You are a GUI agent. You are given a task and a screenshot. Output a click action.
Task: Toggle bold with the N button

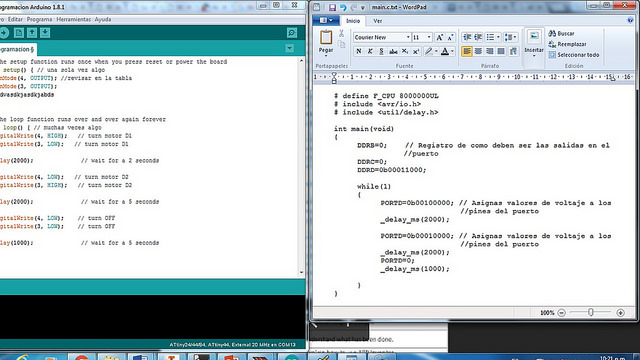(359, 51)
